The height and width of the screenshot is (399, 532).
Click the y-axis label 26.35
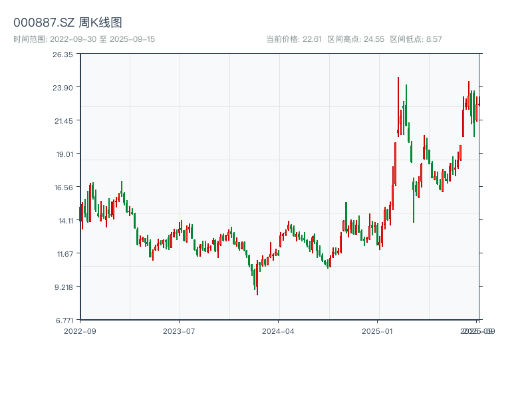63,55
